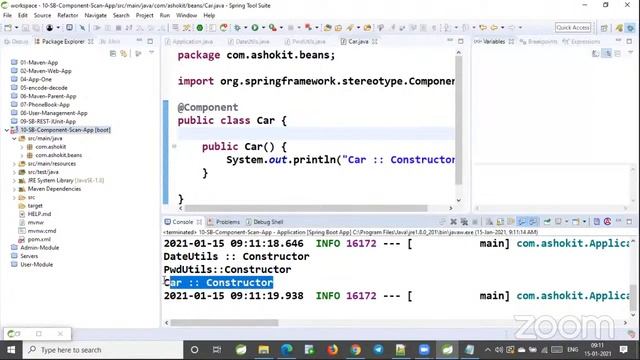Switch to the Breakpoints tab

coord(539,42)
